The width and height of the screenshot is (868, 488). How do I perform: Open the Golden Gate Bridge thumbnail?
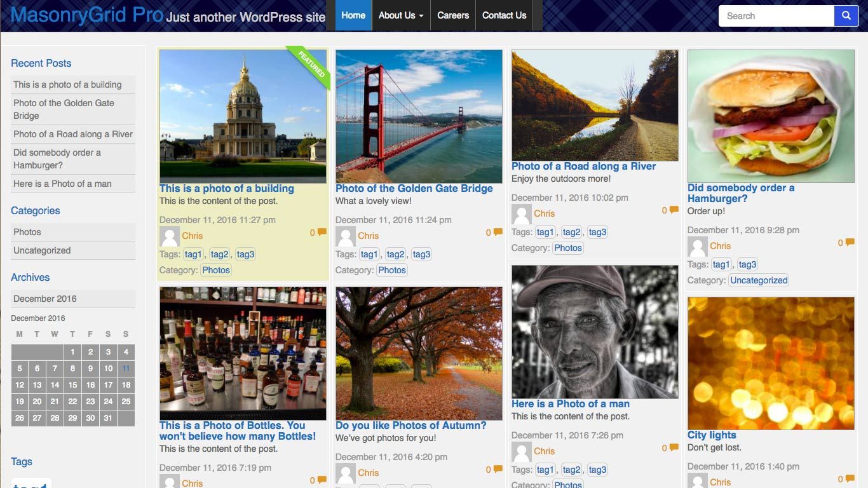coord(419,116)
